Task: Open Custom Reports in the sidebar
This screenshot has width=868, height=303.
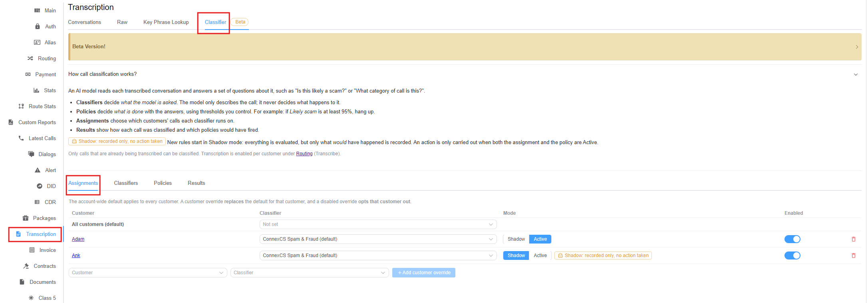Action: 37,122
